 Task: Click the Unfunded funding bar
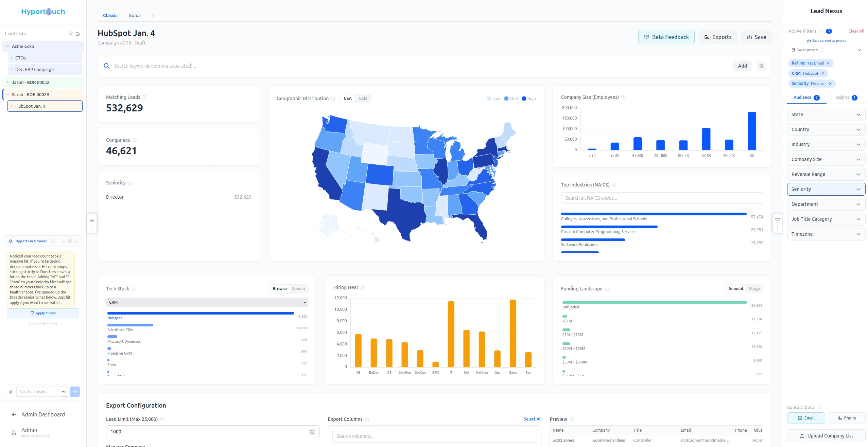[x=655, y=302]
